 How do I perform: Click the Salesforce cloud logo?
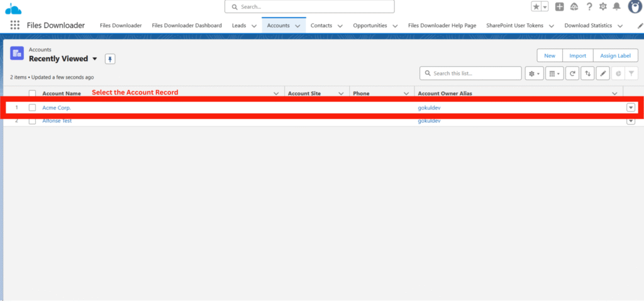click(13, 9)
